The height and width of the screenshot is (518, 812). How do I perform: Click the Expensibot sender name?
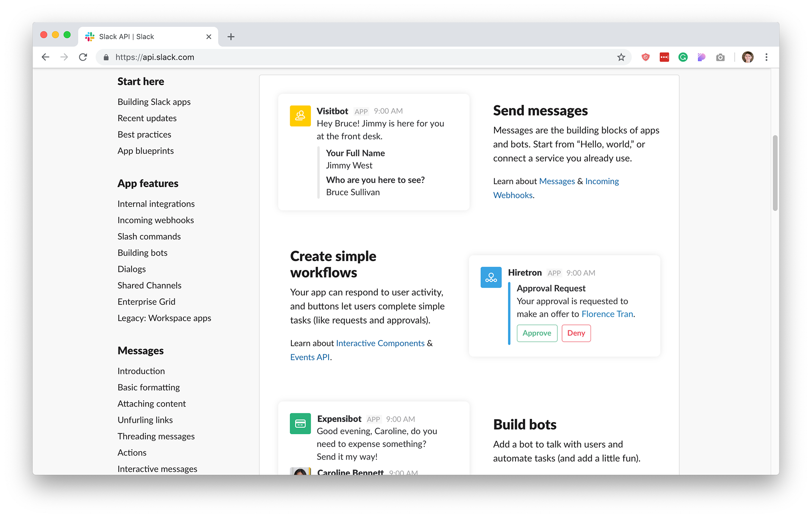tap(339, 419)
